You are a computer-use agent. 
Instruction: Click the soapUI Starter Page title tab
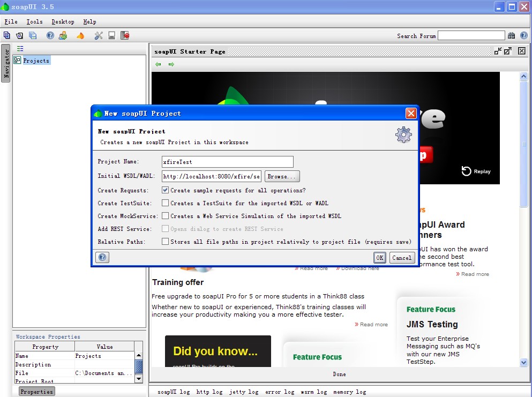tap(190, 51)
